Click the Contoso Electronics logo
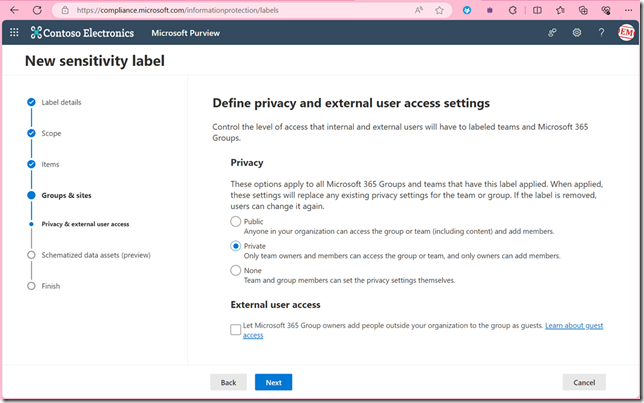The image size is (644, 403). [82, 33]
